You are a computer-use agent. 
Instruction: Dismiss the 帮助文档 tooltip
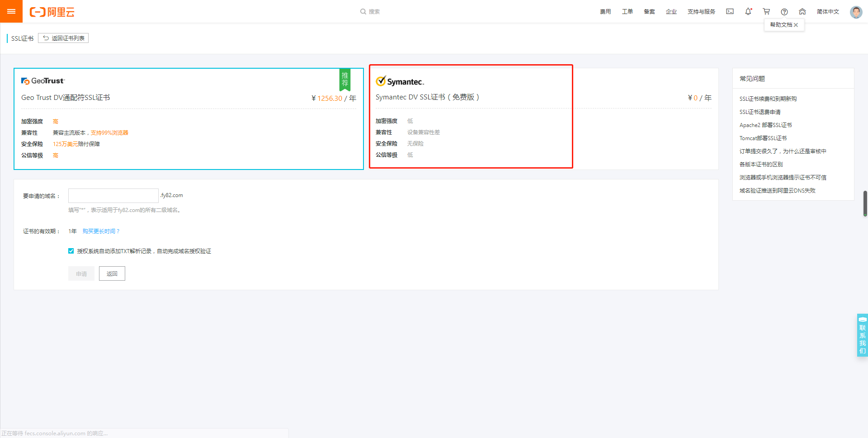(796, 25)
